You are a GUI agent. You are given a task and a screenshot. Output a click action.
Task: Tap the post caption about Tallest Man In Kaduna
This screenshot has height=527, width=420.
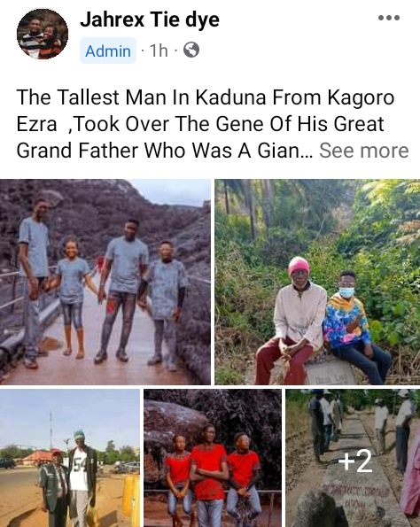[x=205, y=124]
